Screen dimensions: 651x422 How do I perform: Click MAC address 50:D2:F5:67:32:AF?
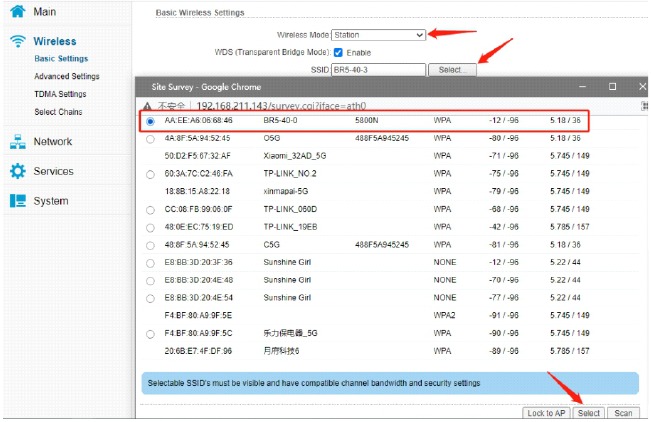click(x=197, y=156)
